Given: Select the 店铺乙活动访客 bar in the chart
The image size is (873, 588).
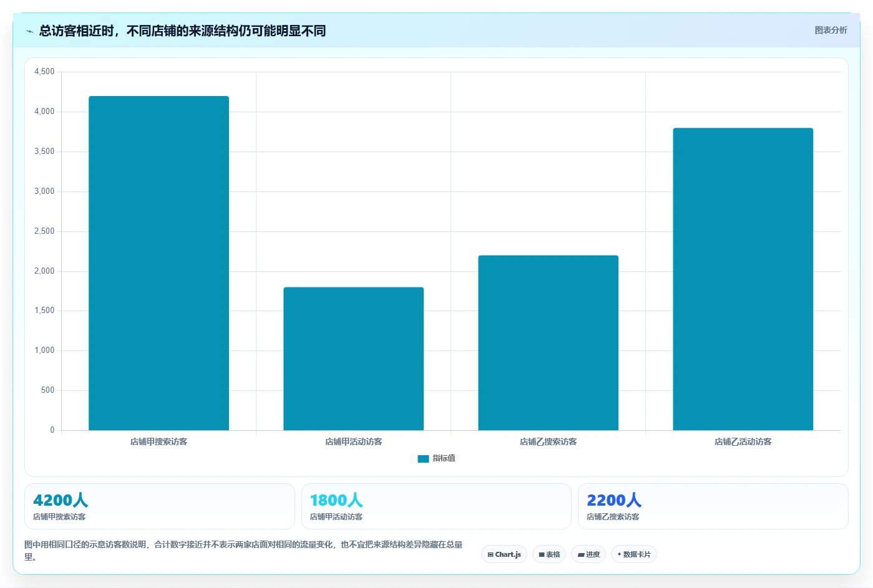Looking at the screenshot, I should click(x=743, y=279).
